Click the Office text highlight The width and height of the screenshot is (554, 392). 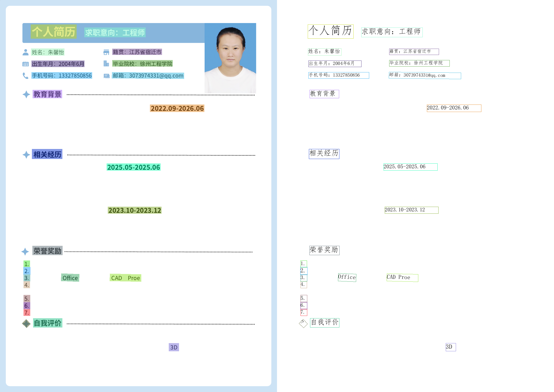coord(70,278)
